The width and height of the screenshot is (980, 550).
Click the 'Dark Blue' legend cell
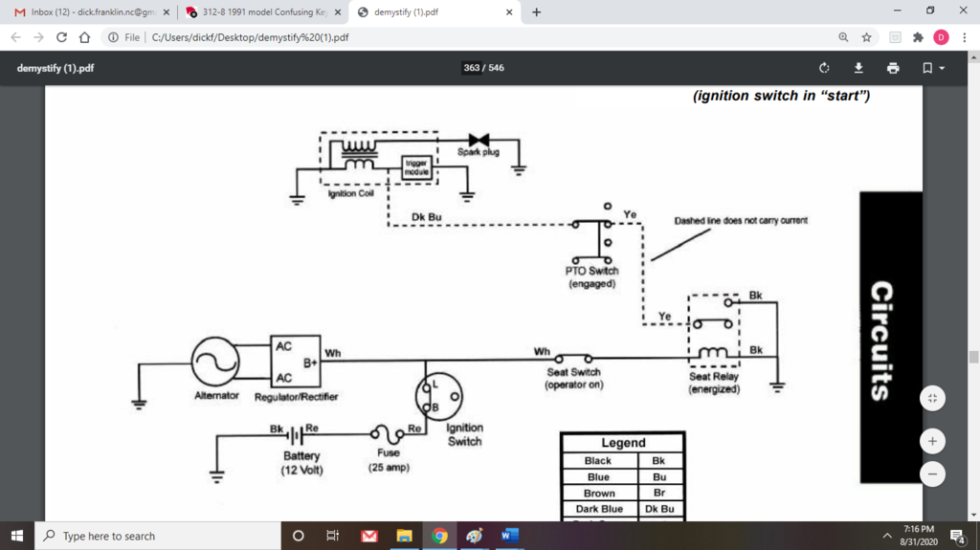coord(599,509)
